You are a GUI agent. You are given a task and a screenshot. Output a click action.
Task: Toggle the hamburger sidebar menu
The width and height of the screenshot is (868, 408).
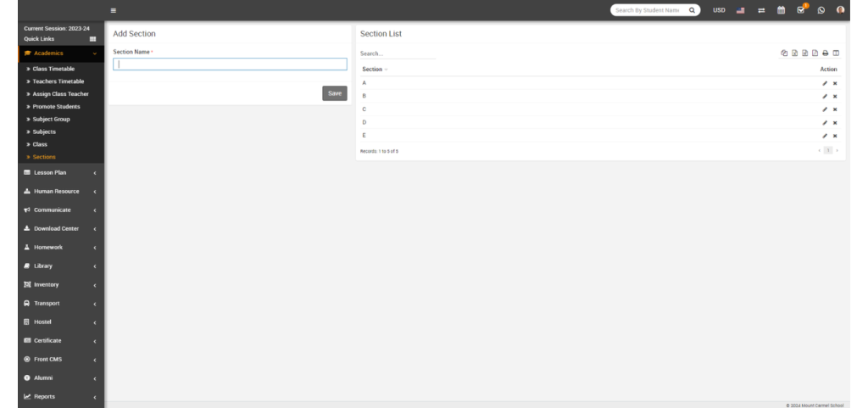(x=114, y=10)
